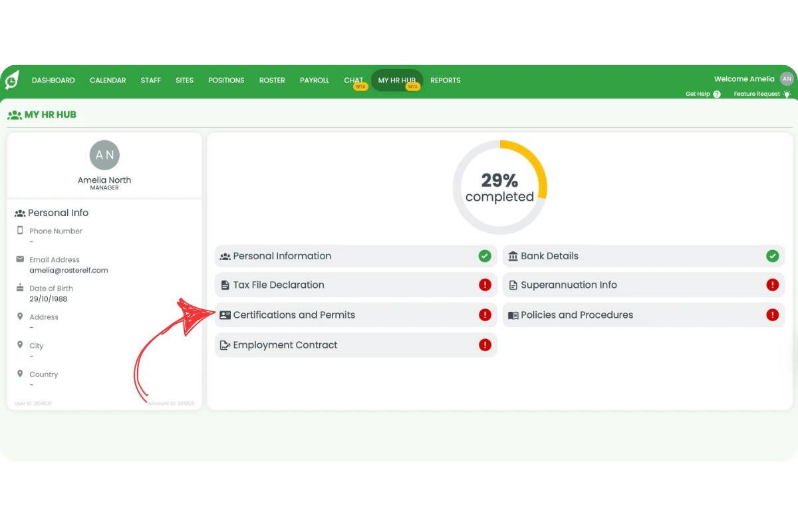Click the Feature Request link
The image size is (798, 532).
click(757, 94)
